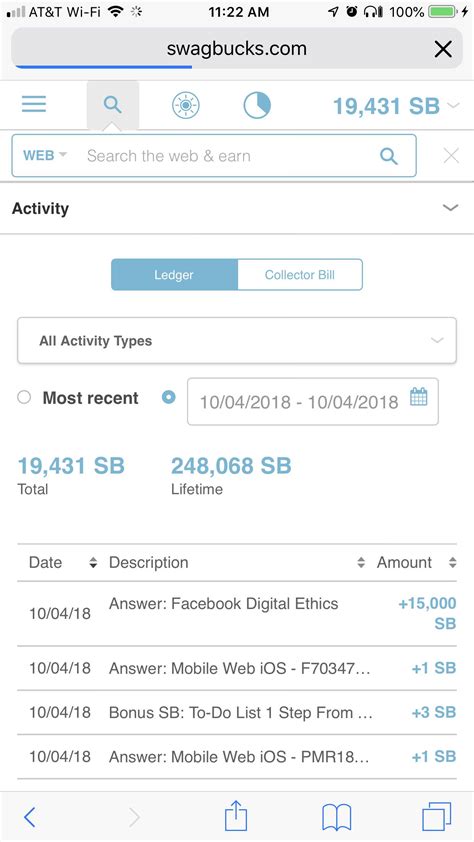
Task: Open the calendar date picker icon
Action: click(x=419, y=397)
